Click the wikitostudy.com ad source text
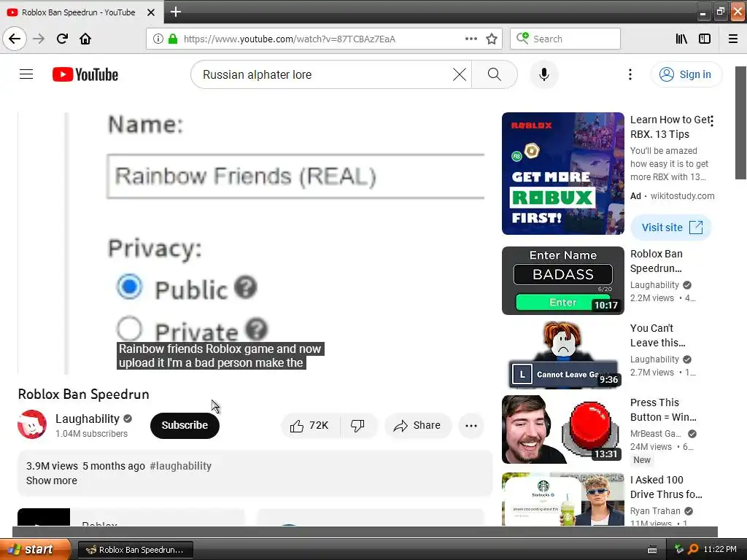Viewport: 747px width, 560px height. coord(682,195)
